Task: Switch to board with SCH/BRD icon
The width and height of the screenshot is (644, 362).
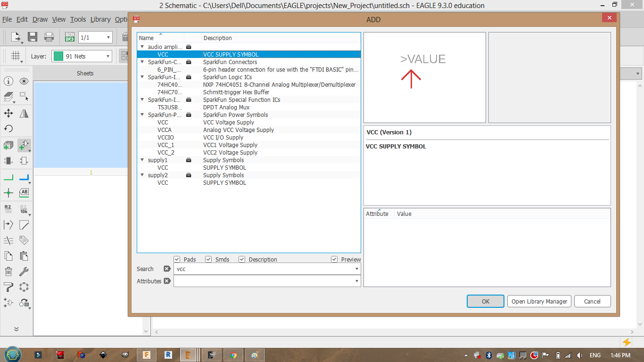Action: point(70,37)
